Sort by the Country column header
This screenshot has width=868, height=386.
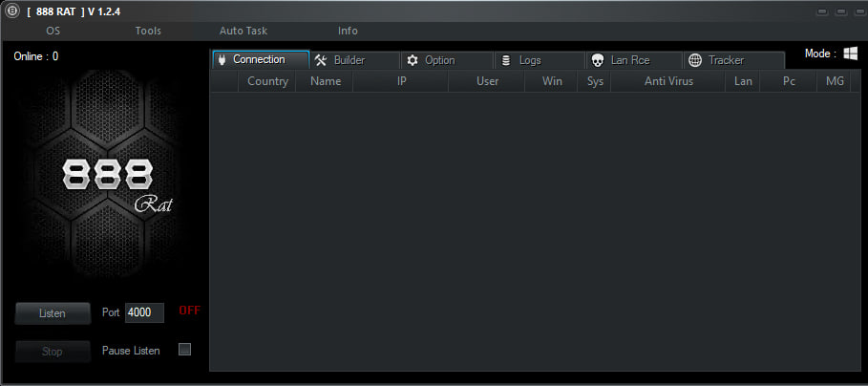[267, 81]
